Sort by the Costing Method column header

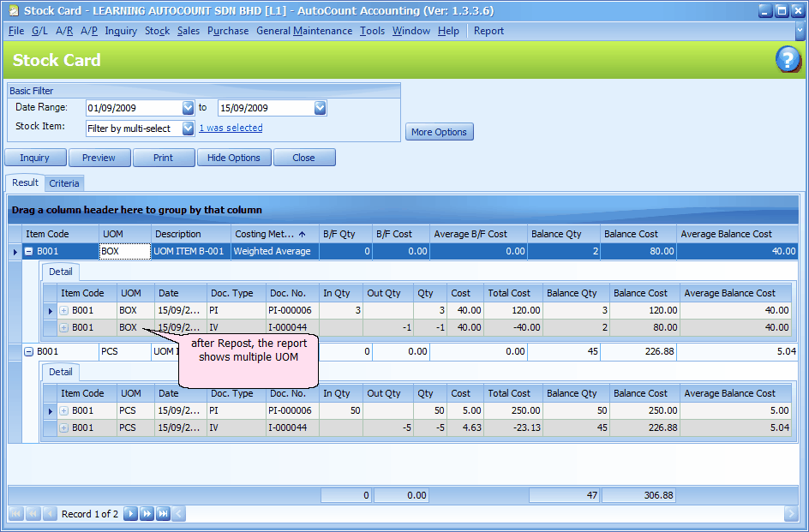(269, 234)
